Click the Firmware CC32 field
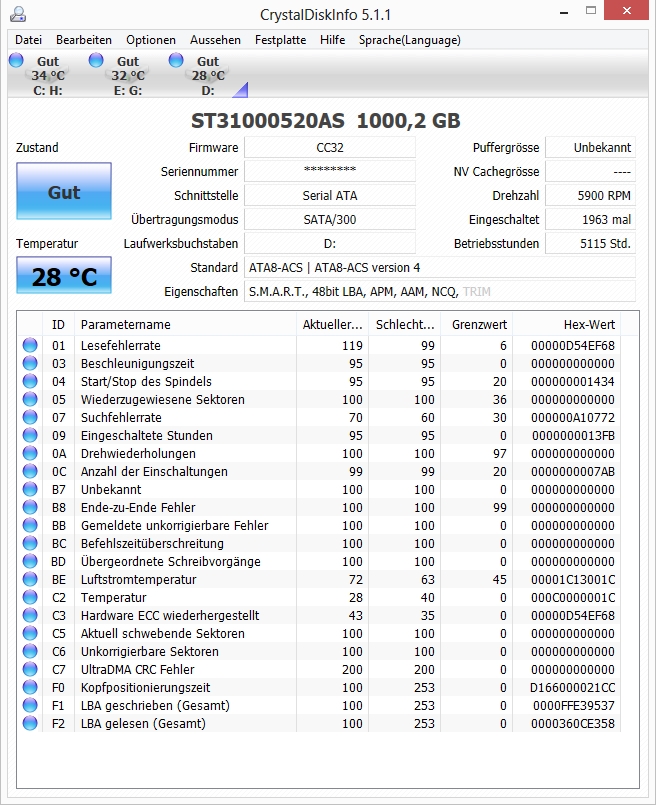Screen dimensions: 656x805 click(x=330, y=147)
